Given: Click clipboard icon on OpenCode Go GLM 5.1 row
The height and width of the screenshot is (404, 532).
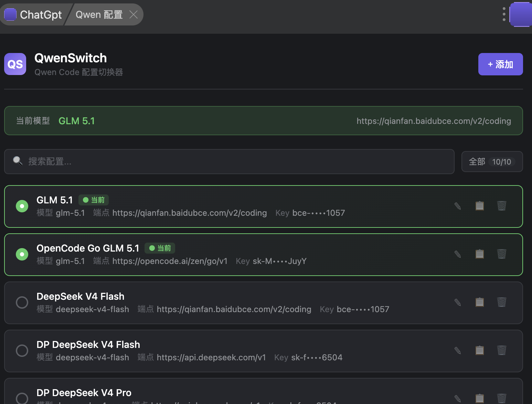Looking at the screenshot, I should 480,254.
